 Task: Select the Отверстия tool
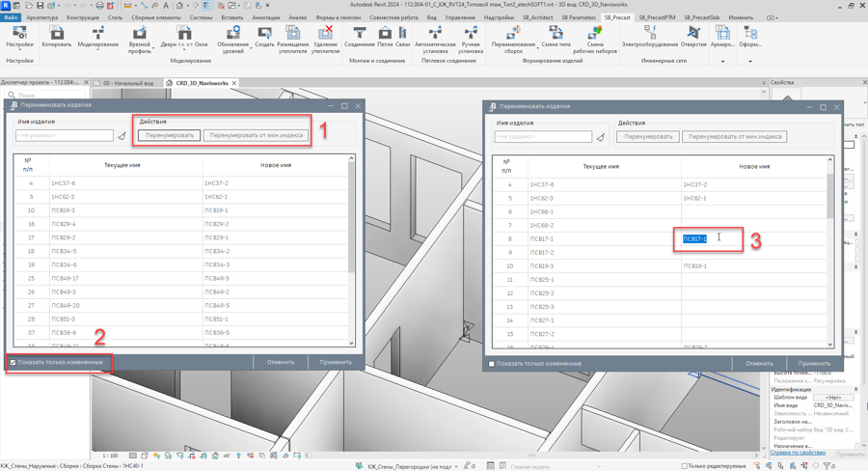pyautogui.click(x=693, y=36)
